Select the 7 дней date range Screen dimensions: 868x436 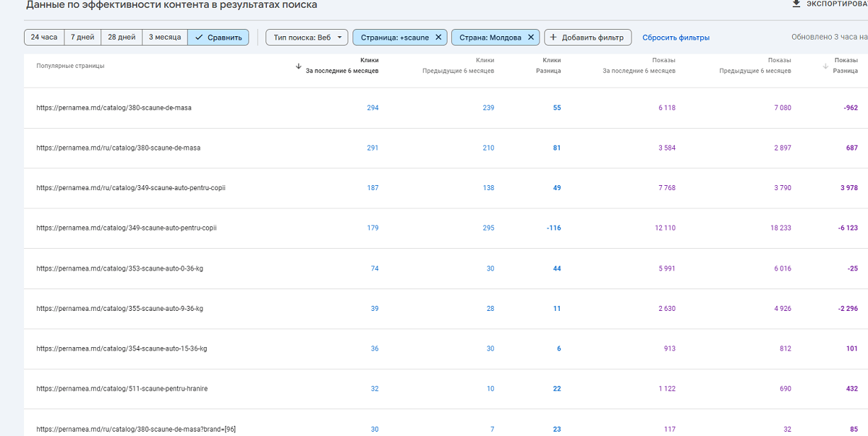coord(82,37)
